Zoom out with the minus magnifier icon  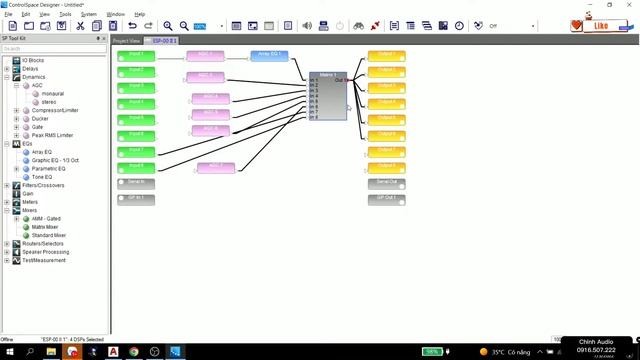[x=184, y=26]
